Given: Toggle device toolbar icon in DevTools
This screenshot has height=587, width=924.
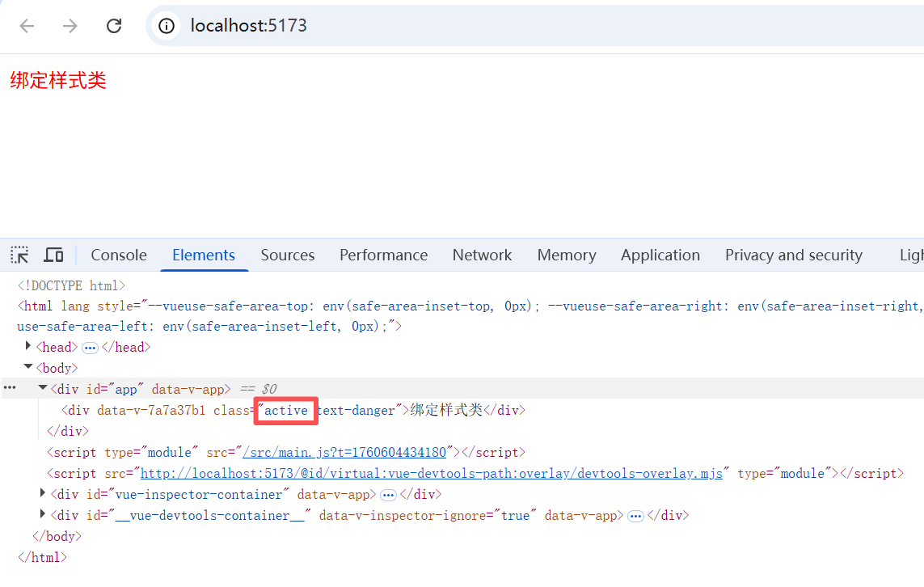Looking at the screenshot, I should (53, 255).
